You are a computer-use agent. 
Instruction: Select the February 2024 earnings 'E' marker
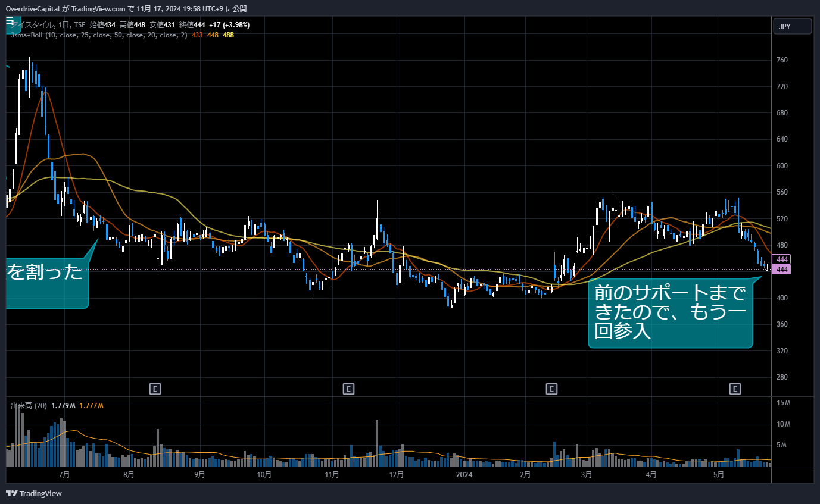click(x=551, y=389)
